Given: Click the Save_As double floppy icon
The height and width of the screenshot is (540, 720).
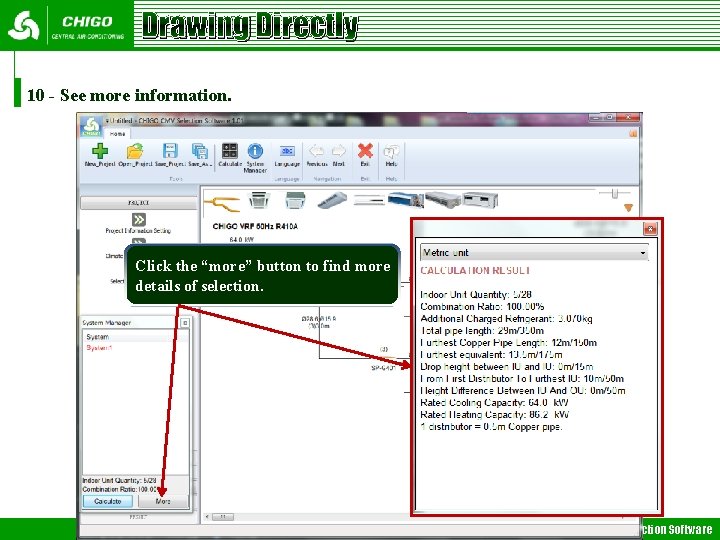Looking at the screenshot, I should coord(200,151).
